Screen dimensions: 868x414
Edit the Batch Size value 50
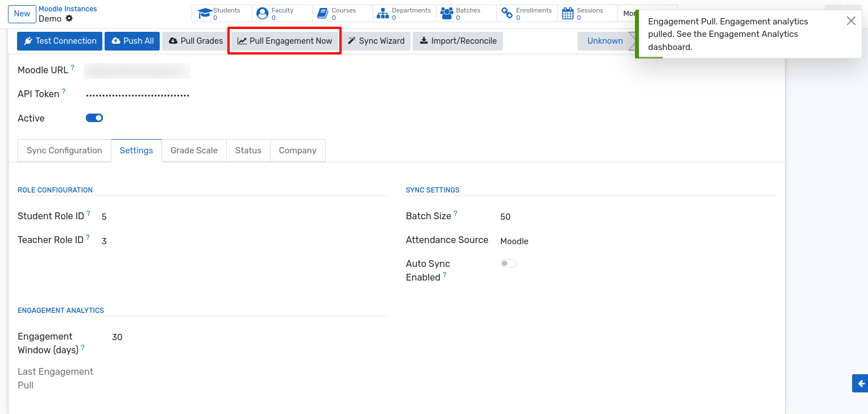click(x=505, y=217)
